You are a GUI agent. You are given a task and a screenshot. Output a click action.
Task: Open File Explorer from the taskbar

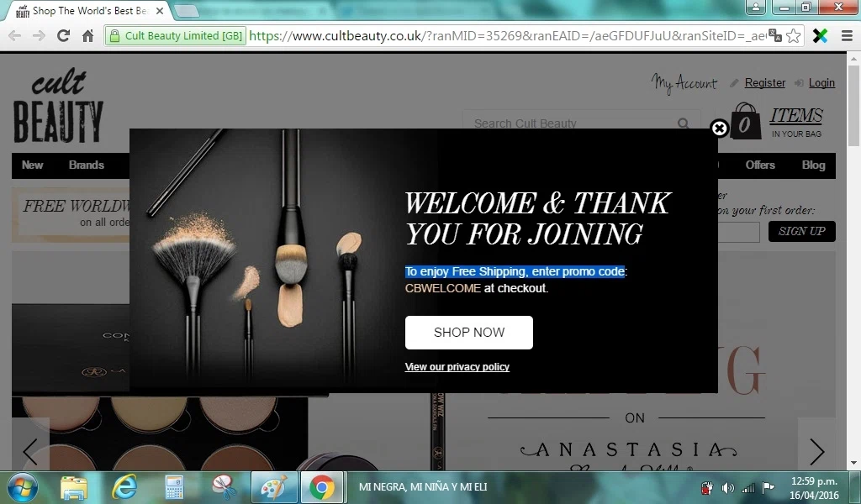74,487
